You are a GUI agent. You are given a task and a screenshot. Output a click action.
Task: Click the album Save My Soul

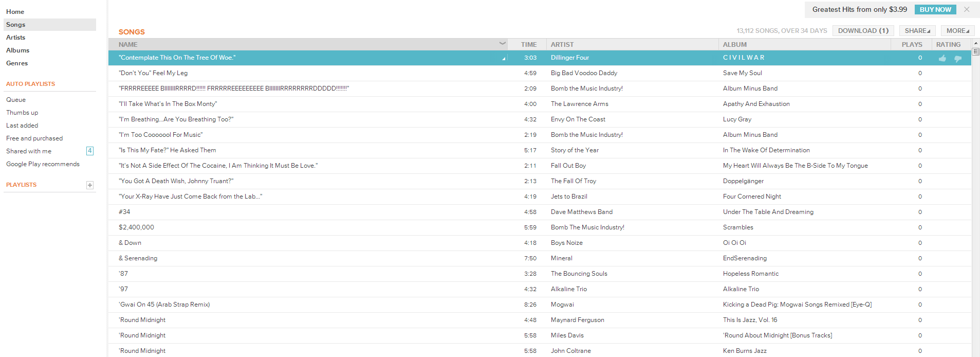tap(743, 73)
